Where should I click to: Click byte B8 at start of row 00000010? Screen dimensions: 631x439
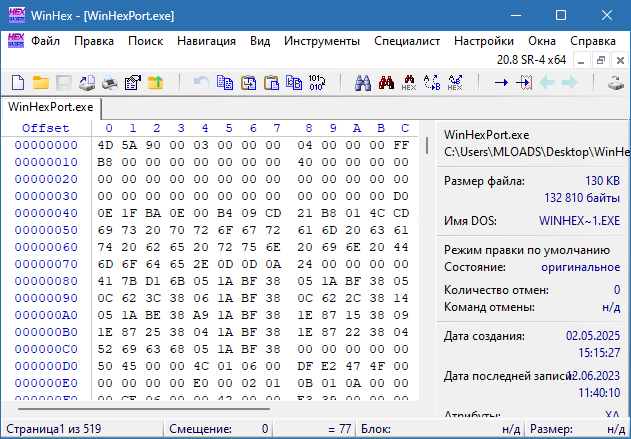coord(105,162)
